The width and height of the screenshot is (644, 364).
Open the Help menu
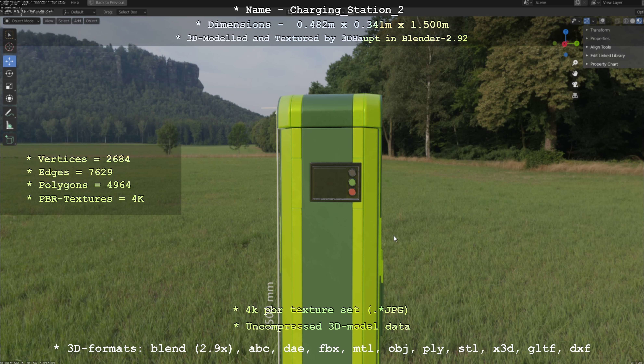point(75,2)
